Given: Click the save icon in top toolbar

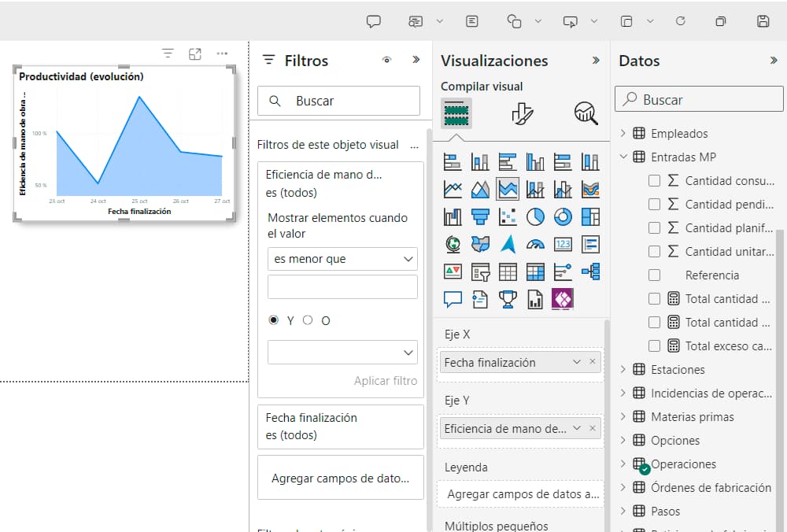Looking at the screenshot, I should 763,21.
